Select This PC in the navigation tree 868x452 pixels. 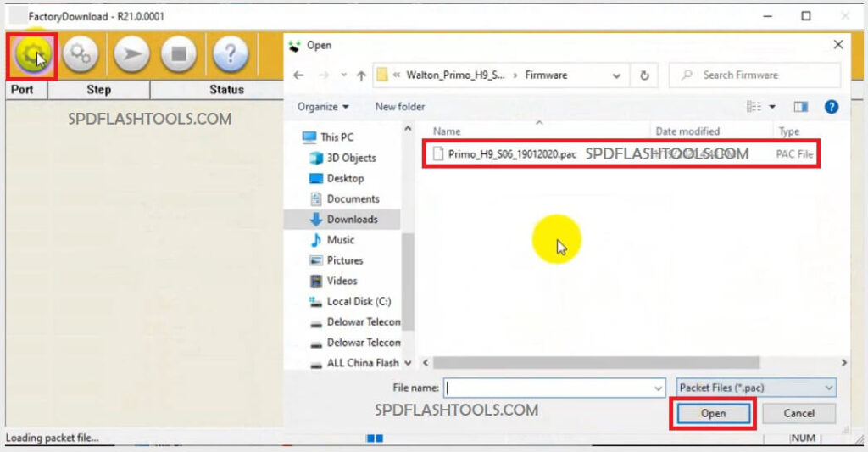click(328, 137)
